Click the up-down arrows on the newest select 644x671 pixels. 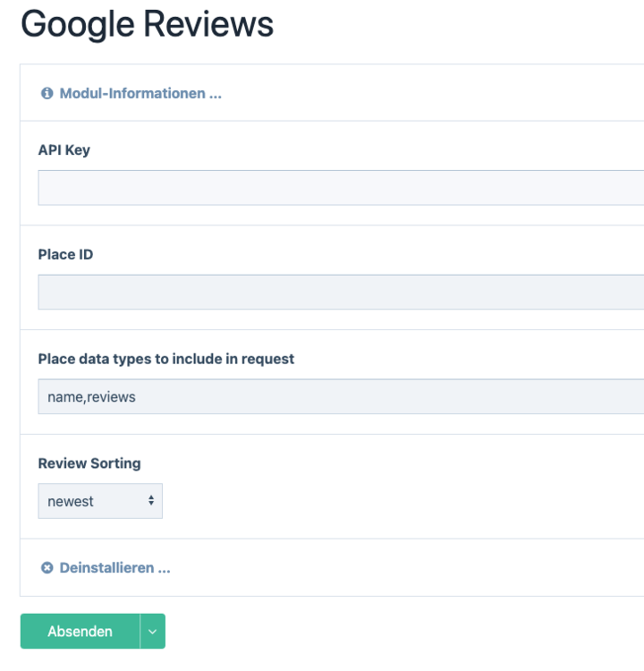point(150,501)
